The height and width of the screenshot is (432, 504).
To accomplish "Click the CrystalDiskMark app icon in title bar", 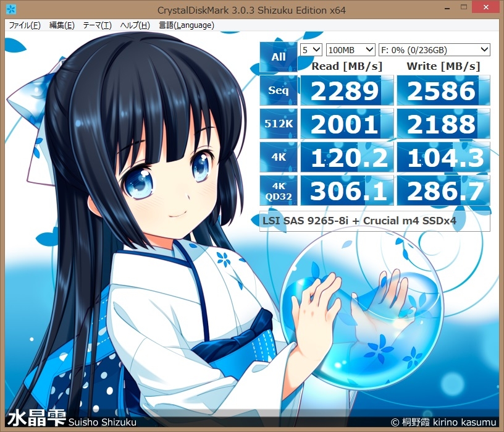I will point(11,10).
